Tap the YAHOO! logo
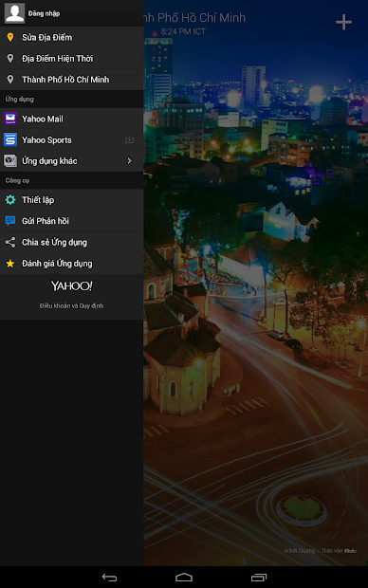The height and width of the screenshot is (588, 368). tap(72, 286)
